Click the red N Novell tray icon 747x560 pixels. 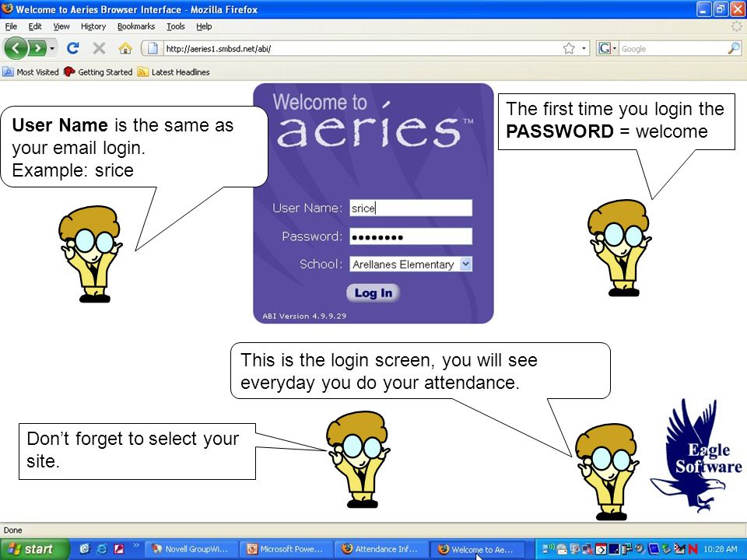click(693, 550)
